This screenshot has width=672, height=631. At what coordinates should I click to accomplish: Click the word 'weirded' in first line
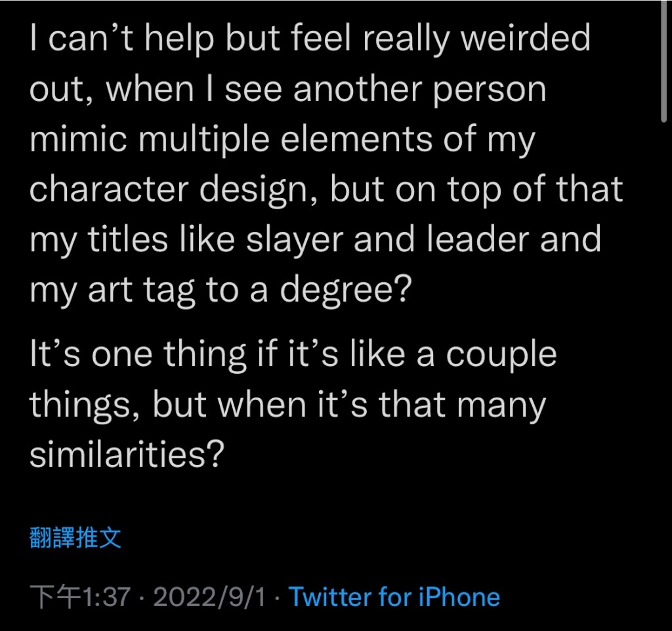(525, 37)
